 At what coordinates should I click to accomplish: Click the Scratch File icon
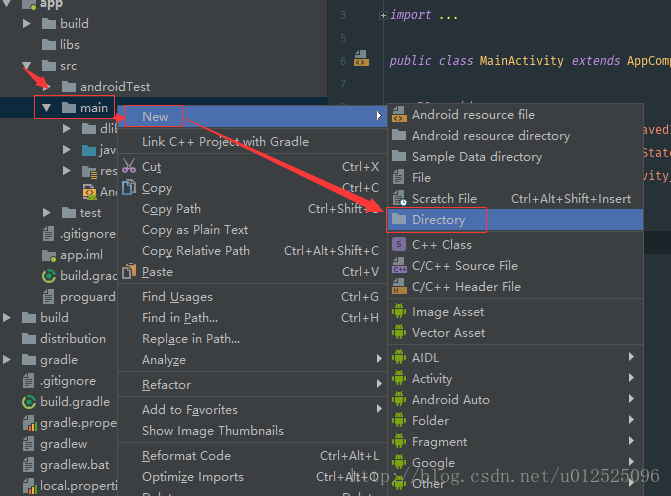click(399, 198)
